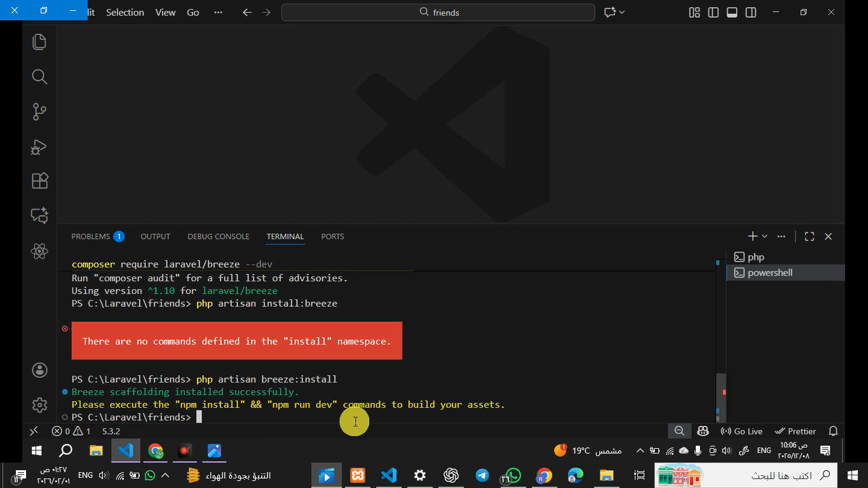
Task: Open the Search view in activity bar
Action: tap(39, 77)
